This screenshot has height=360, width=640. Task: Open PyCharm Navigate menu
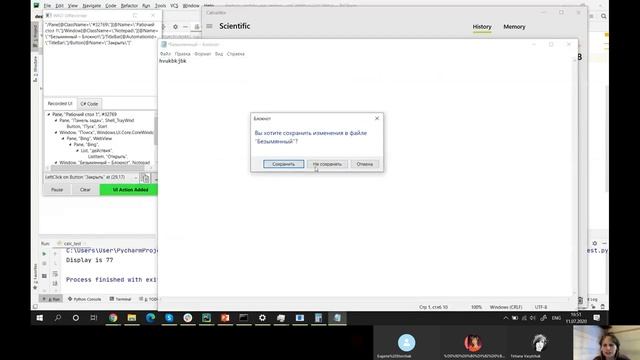(92, 6)
